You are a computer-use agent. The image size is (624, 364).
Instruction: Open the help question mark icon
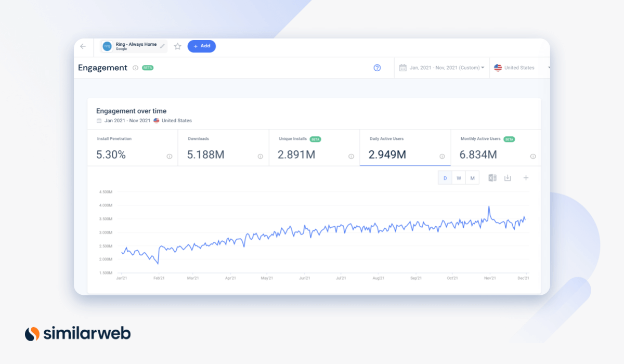click(378, 68)
